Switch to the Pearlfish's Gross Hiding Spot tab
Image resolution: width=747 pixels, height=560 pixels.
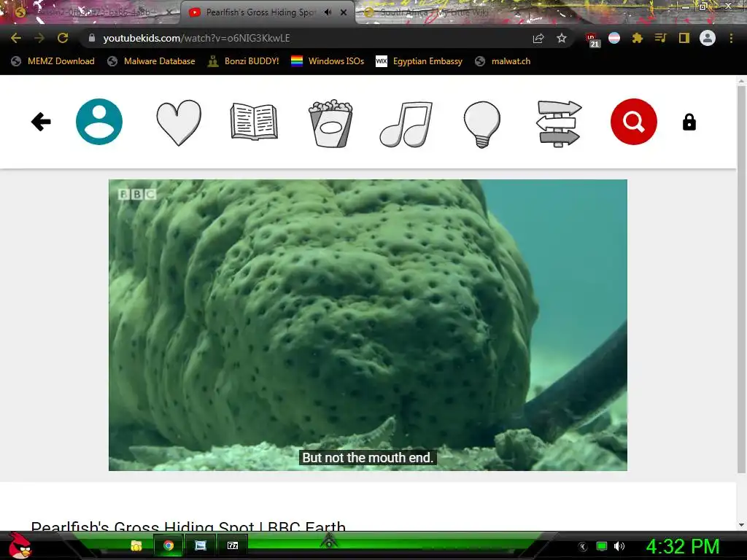coord(260,12)
